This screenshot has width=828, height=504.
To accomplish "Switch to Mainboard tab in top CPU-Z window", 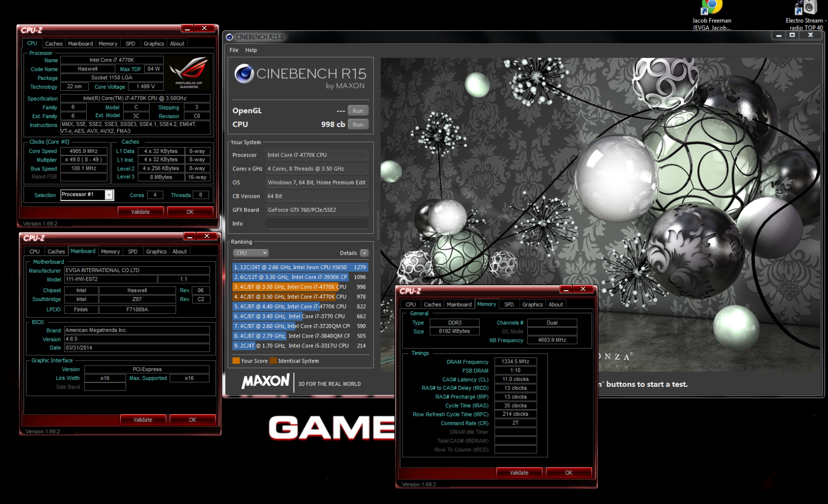I will [80, 44].
